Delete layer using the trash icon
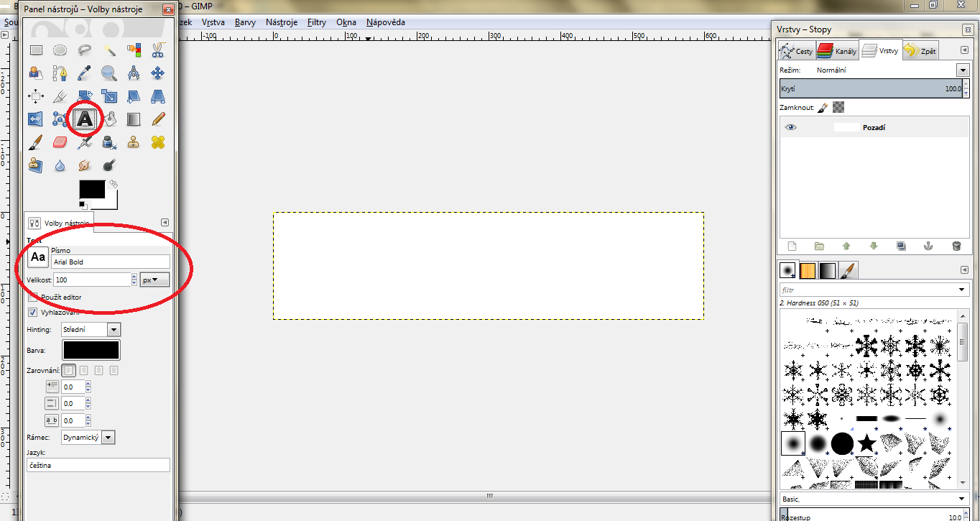Screen dimensions: 980x521 (956, 246)
